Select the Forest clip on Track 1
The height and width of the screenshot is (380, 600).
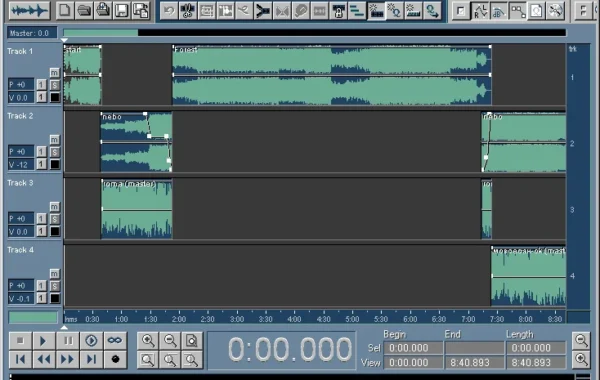pyautogui.click(x=332, y=75)
